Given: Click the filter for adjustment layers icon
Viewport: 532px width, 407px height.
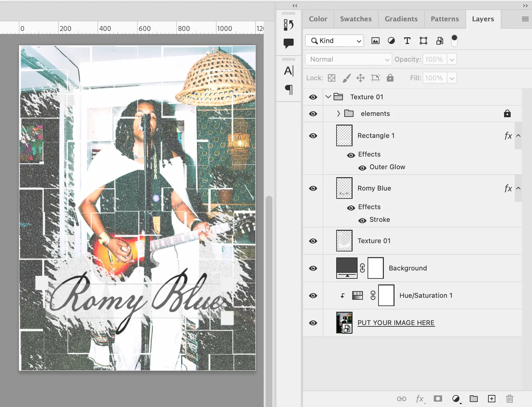Looking at the screenshot, I should point(391,41).
